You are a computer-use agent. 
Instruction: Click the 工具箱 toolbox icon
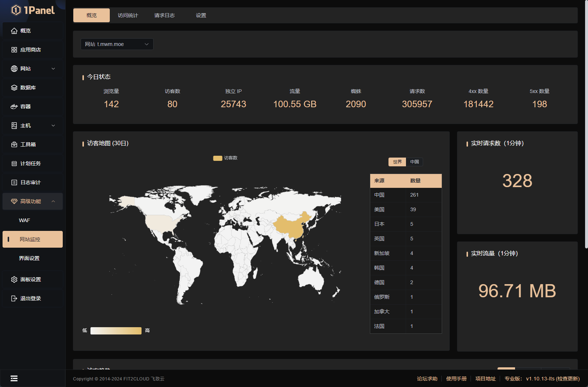pyautogui.click(x=14, y=144)
